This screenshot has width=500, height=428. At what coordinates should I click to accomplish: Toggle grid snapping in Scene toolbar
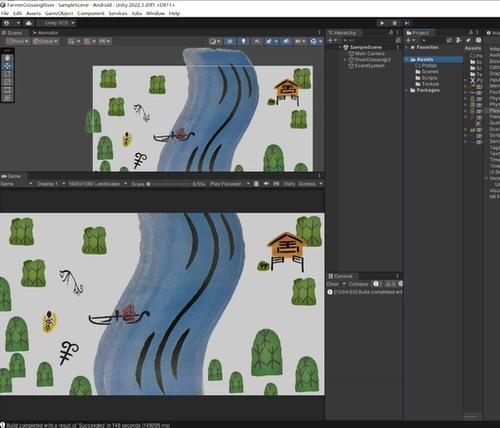click(87, 41)
